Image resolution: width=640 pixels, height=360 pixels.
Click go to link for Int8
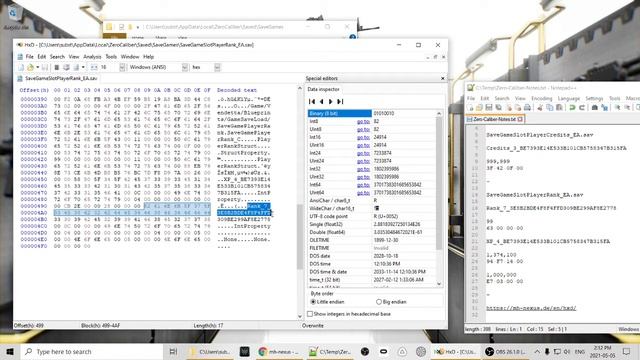[363, 121]
